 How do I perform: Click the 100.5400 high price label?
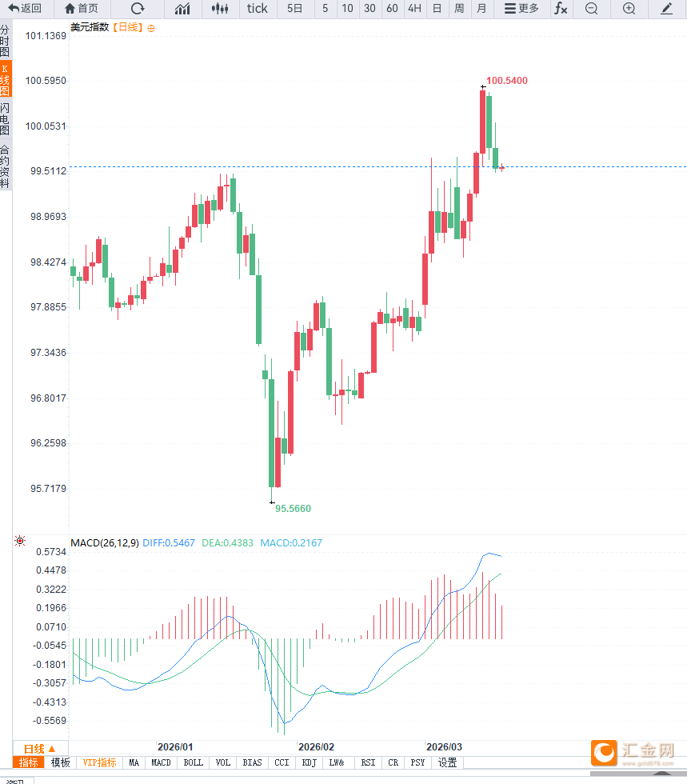pos(507,81)
